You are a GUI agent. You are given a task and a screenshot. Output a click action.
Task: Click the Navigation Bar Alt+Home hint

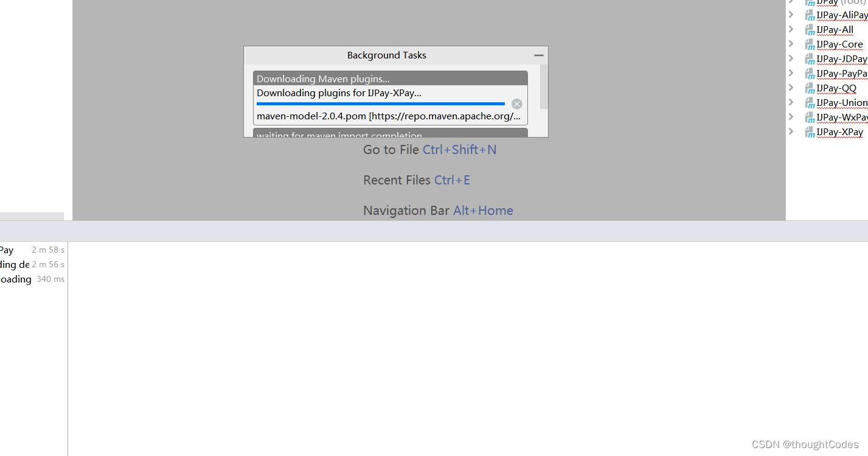pos(438,211)
